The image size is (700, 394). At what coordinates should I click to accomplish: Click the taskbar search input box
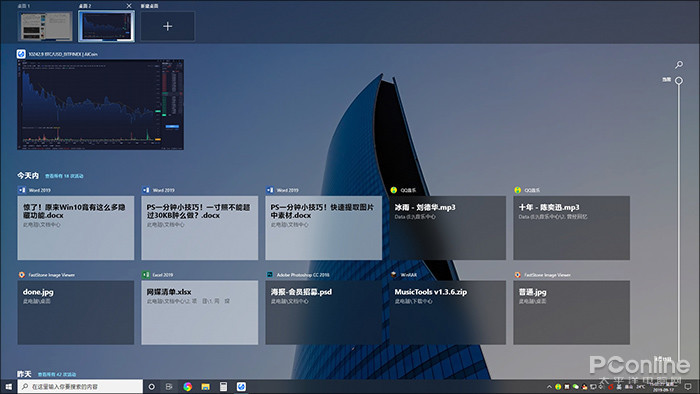pos(80,386)
